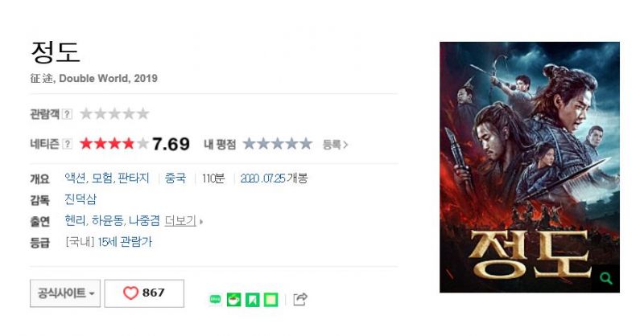Open actor 헨리's profile link
This screenshot has height=336, width=644.
point(75,221)
